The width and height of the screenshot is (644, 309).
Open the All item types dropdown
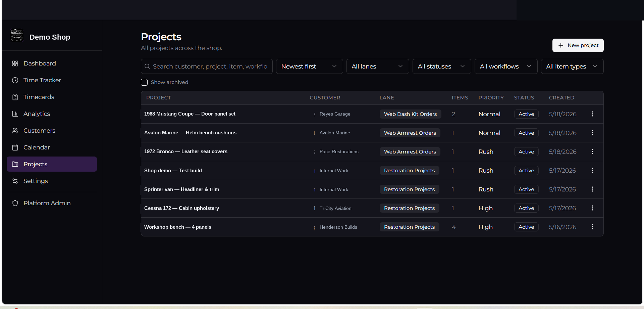[x=572, y=67]
